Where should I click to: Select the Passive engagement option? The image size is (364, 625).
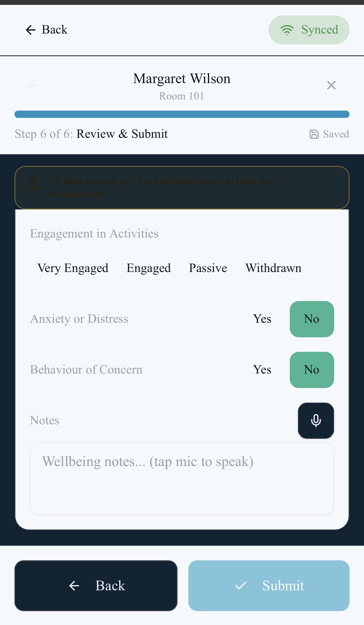[208, 268]
